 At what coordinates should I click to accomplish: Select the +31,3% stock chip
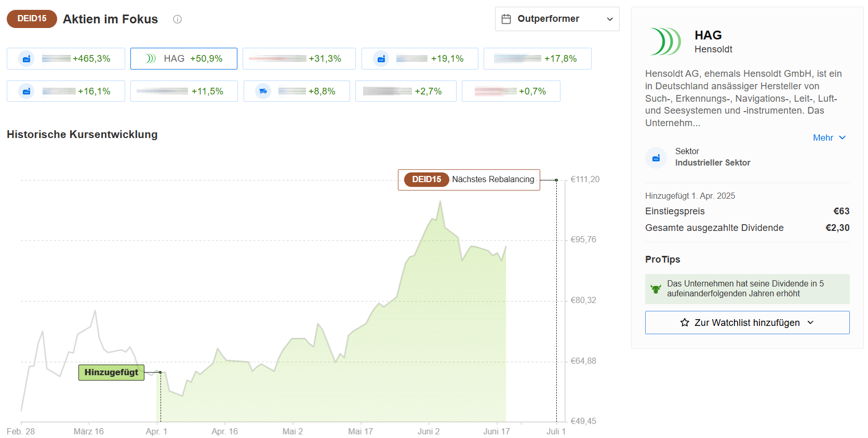(299, 59)
